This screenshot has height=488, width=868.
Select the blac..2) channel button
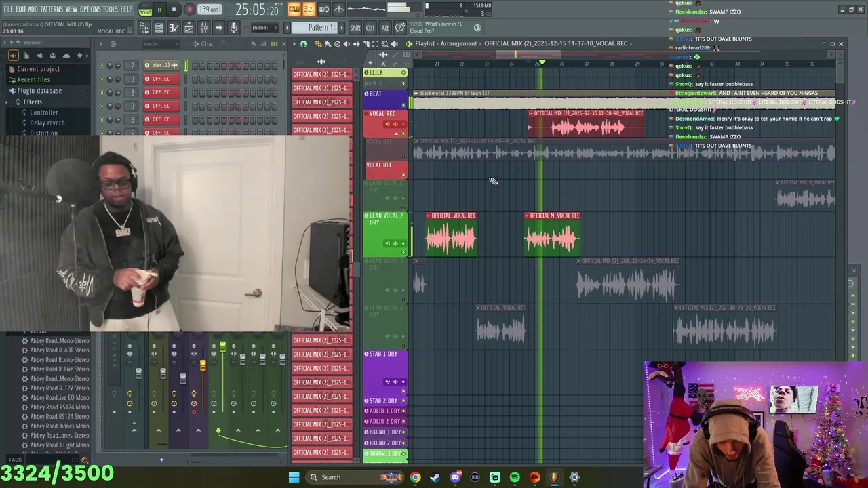[161, 66]
